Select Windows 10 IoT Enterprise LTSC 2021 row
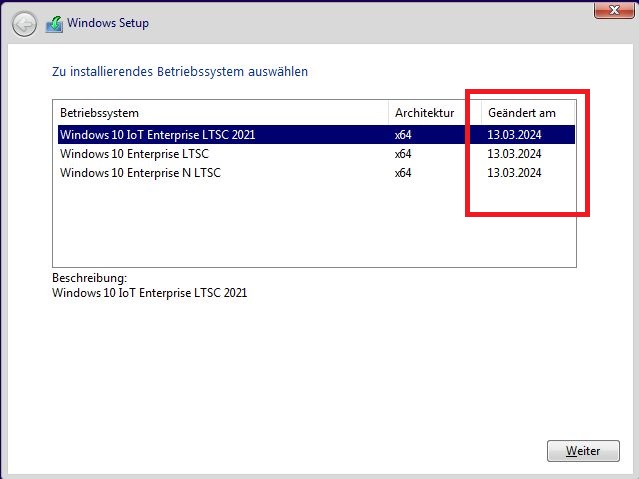 [316, 135]
